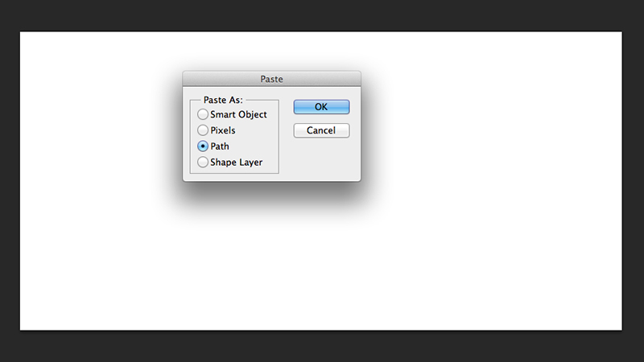The width and height of the screenshot is (644, 362).
Task: Select the Shape Layer radio button
Action: click(x=203, y=162)
